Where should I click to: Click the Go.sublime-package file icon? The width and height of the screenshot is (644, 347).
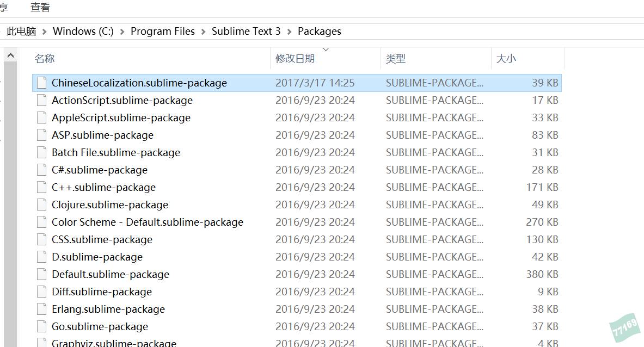[x=41, y=326]
